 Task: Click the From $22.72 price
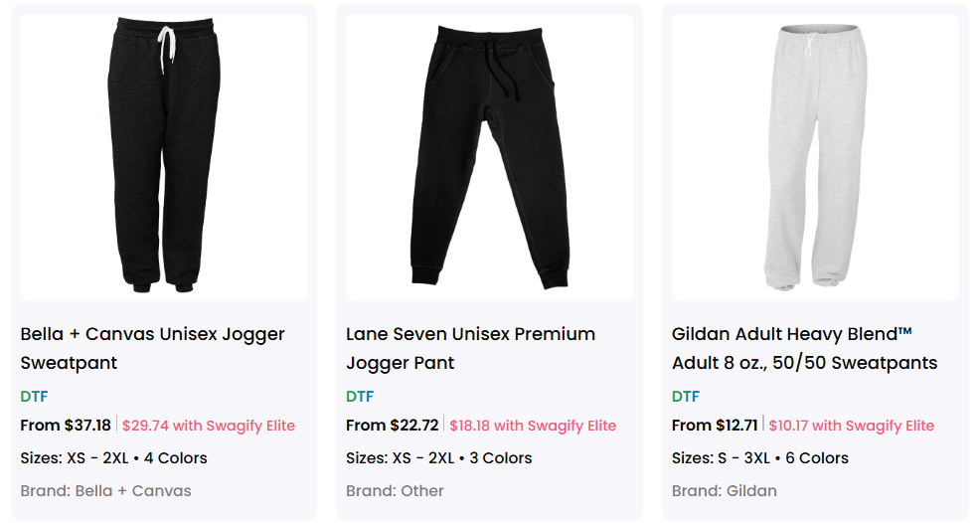(392, 426)
